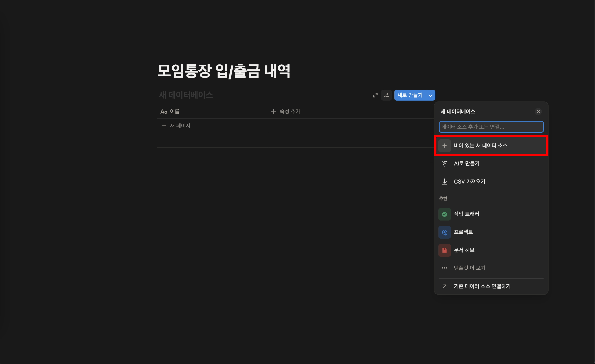Viewport: 595px width, 364px height.
Task: Select the 작업 트래커 green check icon
Action: (x=444, y=214)
